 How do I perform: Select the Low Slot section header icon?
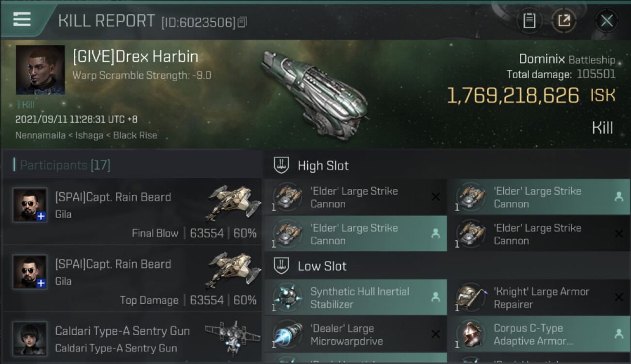pos(282,265)
